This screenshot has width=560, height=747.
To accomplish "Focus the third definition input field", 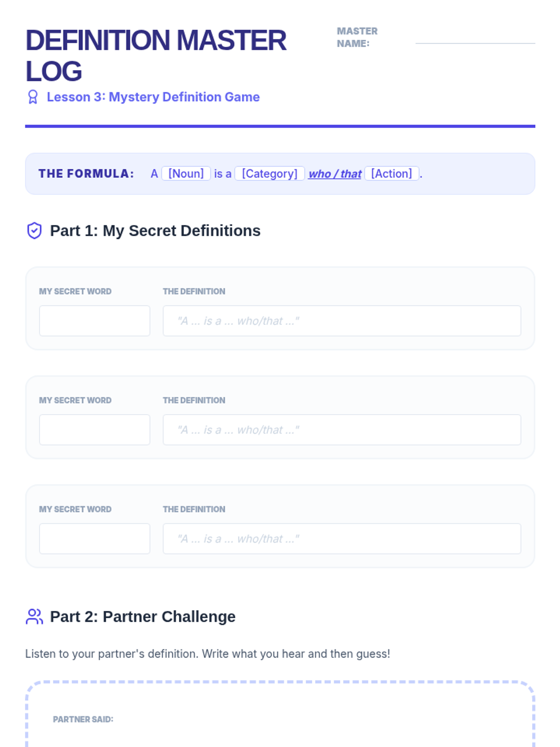I will 342,538.
